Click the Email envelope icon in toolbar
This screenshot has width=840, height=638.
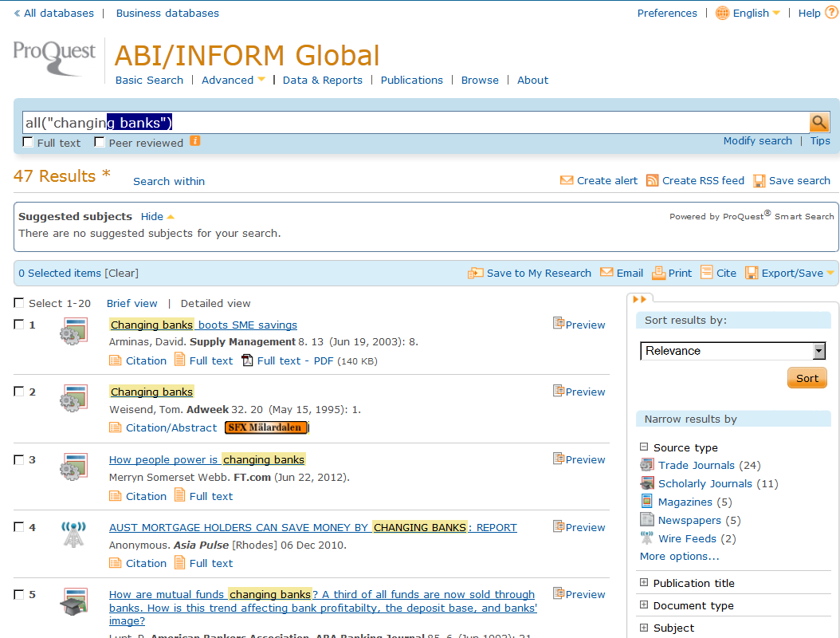(606, 273)
